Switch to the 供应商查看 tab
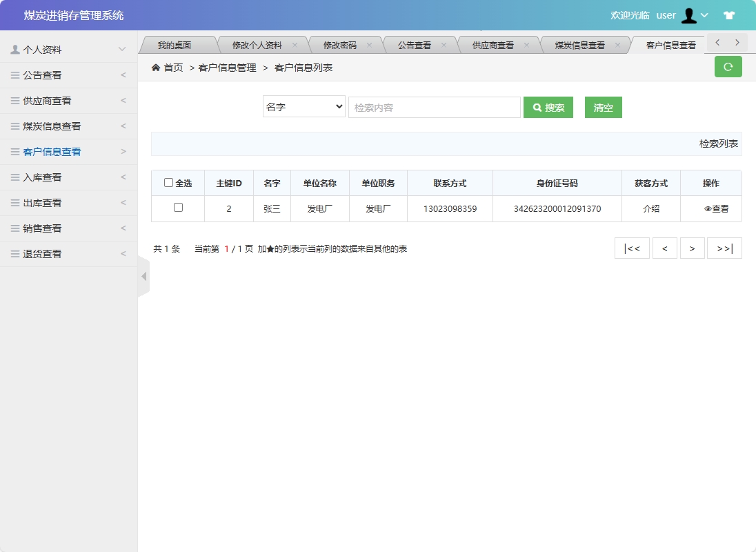The height and width of the screenshot is (552, 756). tap(495, 43)
